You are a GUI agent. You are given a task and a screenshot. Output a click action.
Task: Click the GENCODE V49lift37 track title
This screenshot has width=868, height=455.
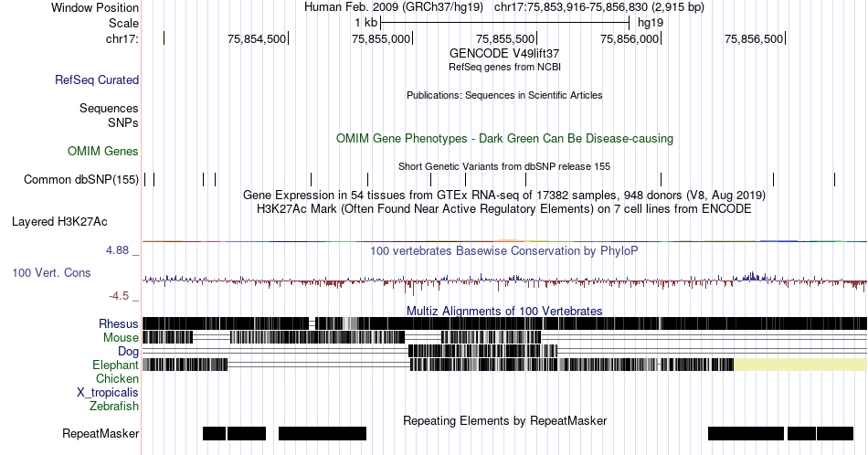coord(504,54)
